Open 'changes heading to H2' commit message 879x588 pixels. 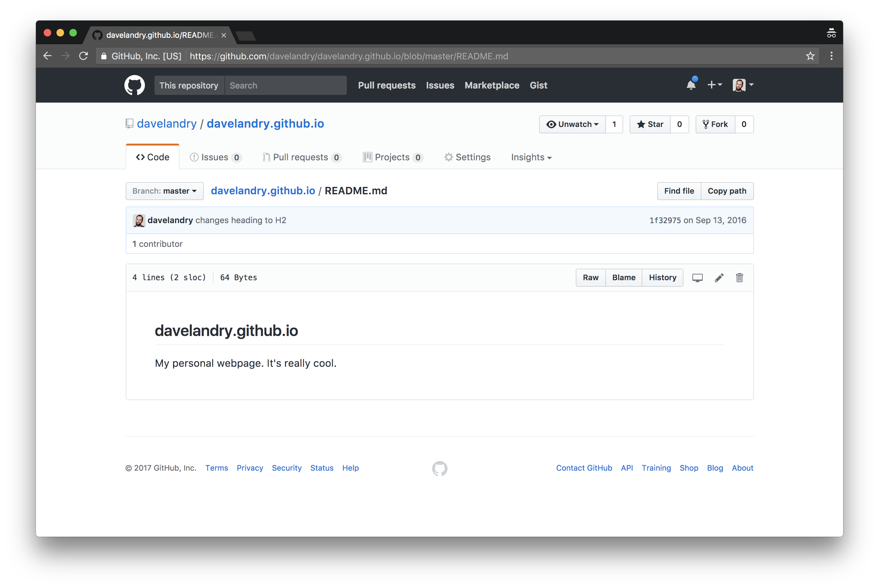pos(241,221)
